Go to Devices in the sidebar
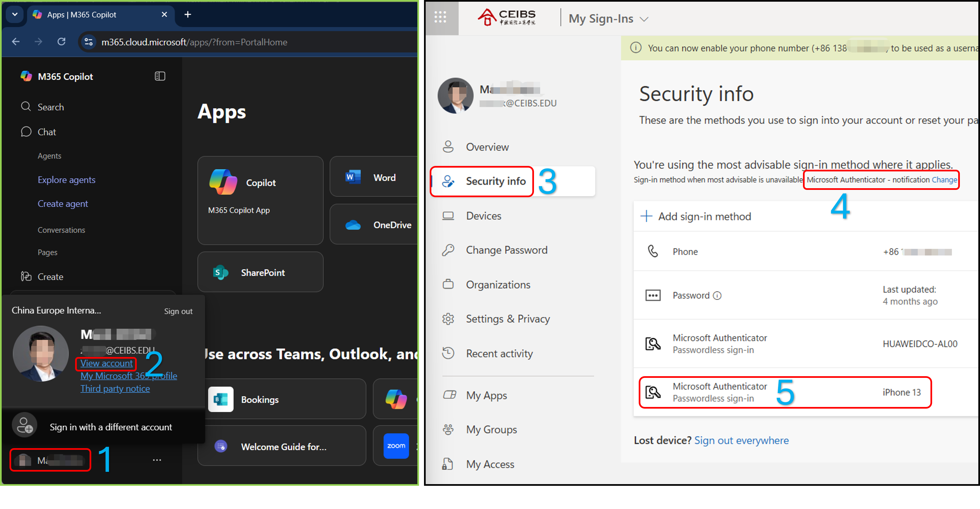This screenshot has height=509, width=980. [x=483, y=215]
